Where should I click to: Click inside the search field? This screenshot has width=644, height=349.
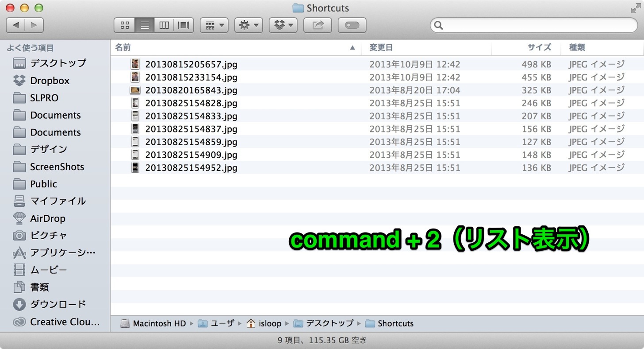pyautogui.click(x=534, y=25)
